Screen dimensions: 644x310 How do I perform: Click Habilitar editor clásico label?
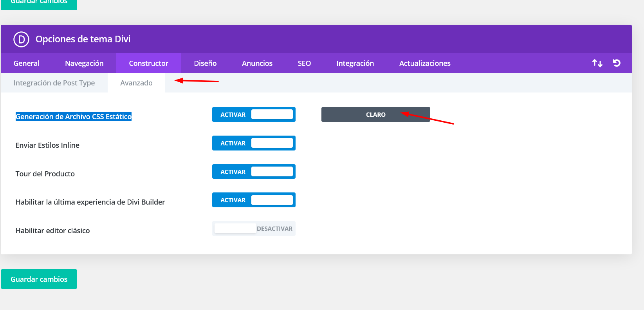(53, 230)
